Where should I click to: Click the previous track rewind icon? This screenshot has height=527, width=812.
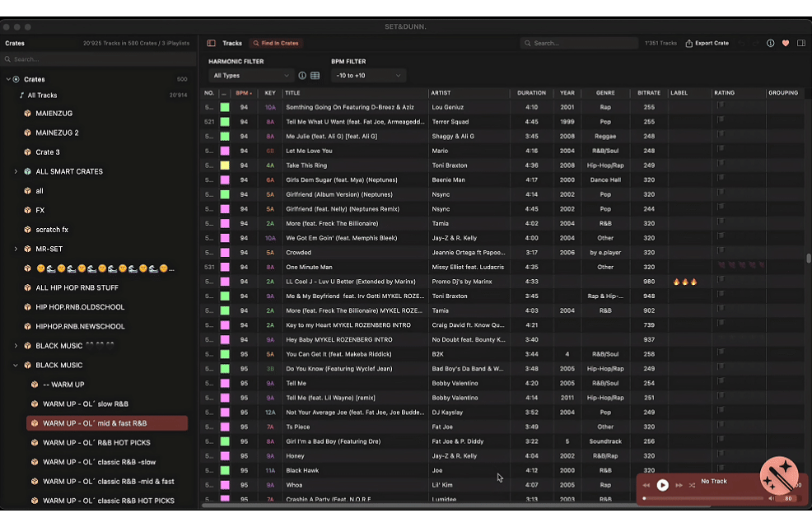646,485
